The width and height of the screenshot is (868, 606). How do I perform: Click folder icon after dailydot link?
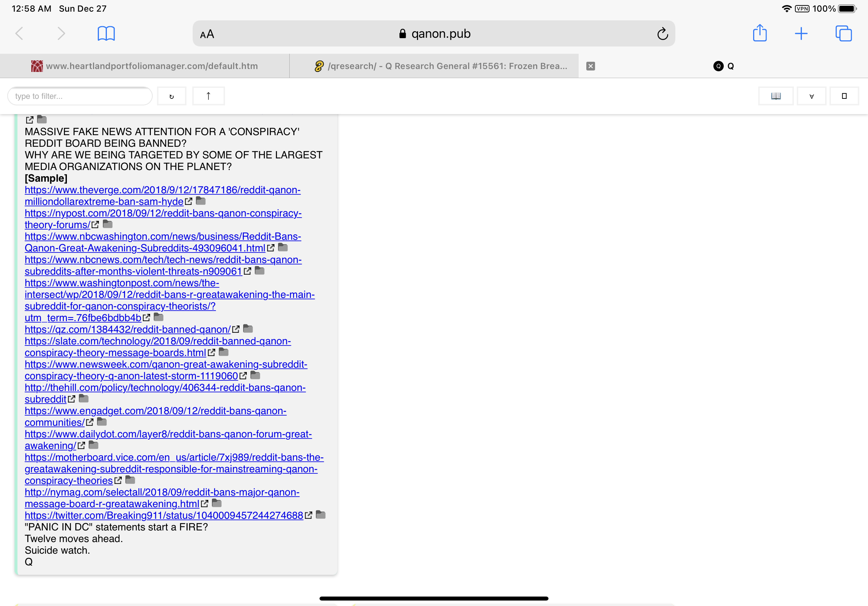[x=93, y=445]
